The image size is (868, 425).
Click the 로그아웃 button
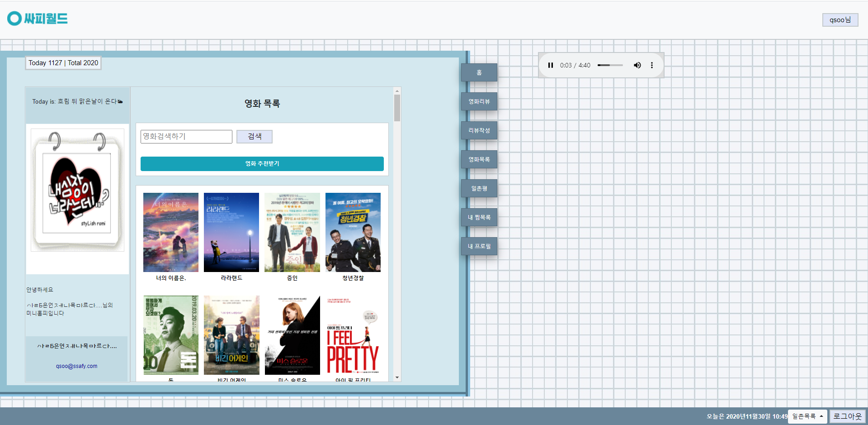point(847,416)
